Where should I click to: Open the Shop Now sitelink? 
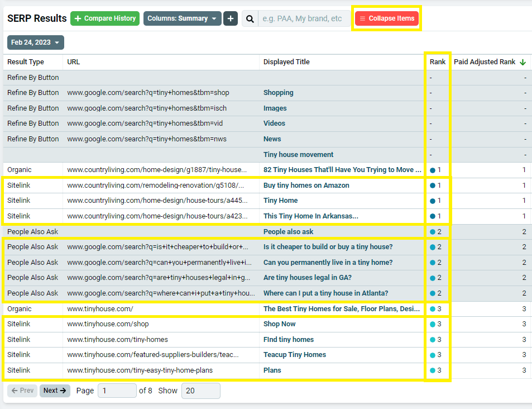[279, 324]
